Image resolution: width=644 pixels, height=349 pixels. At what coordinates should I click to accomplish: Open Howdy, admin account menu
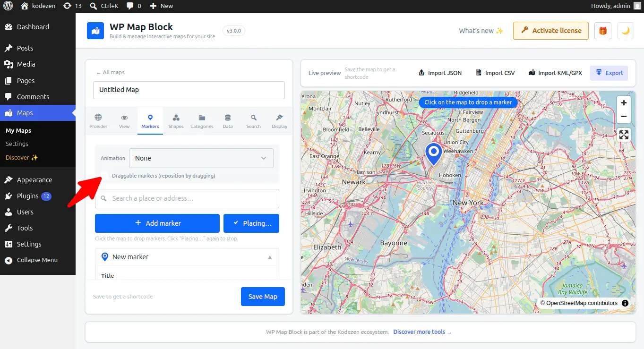[616, 6]
